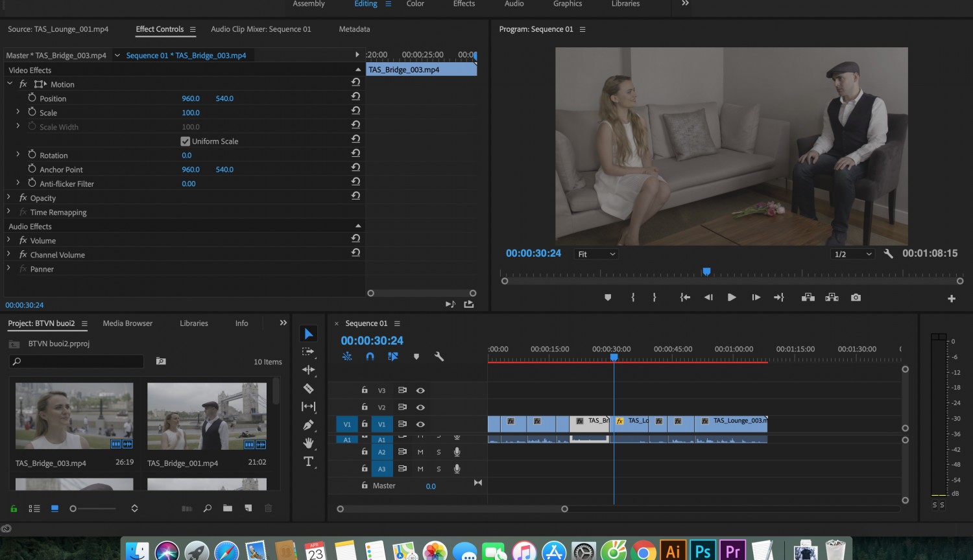Select the Slip tool
973x560 pixels.
point(309,406)
